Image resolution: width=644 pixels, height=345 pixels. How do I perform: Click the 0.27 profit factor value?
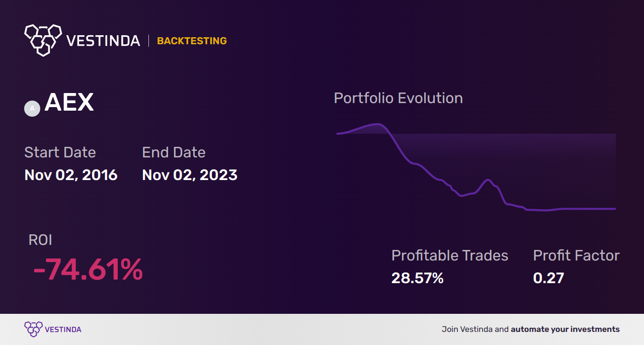click(548, 278)
